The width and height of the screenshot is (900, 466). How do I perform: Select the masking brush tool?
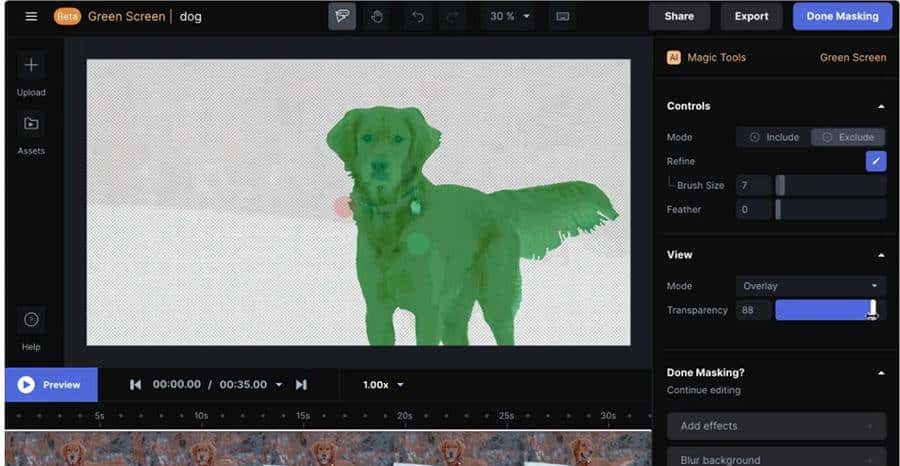[342, 16]
